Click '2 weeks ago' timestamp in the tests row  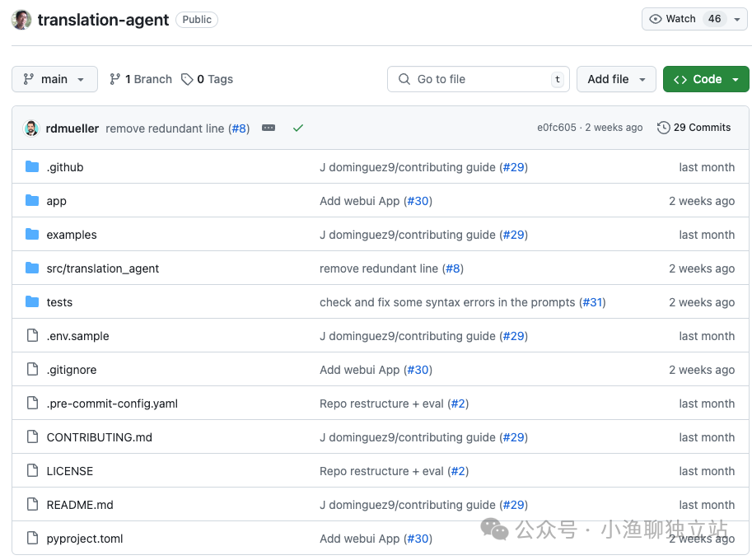tap(702, 302)
